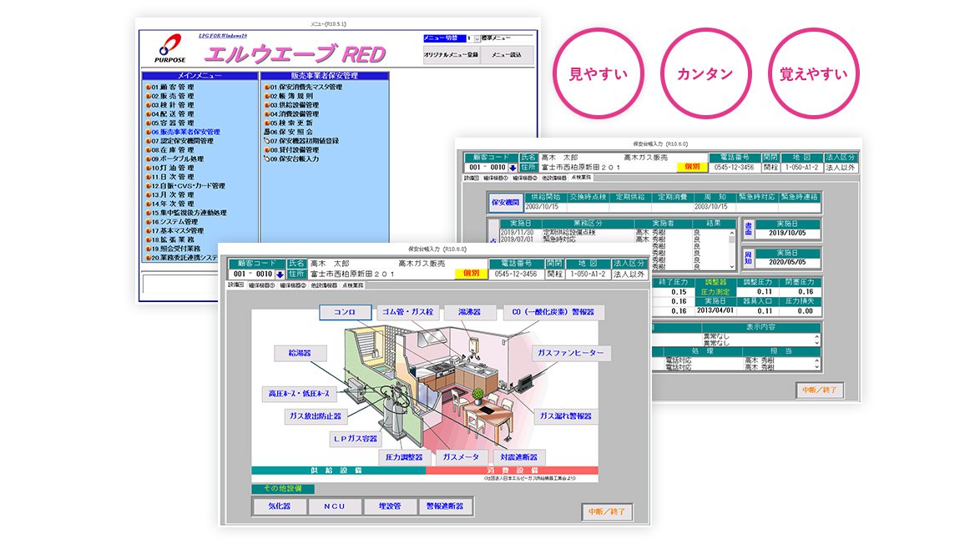Click the ガス放出防止器 button

[x=315, y=416]
